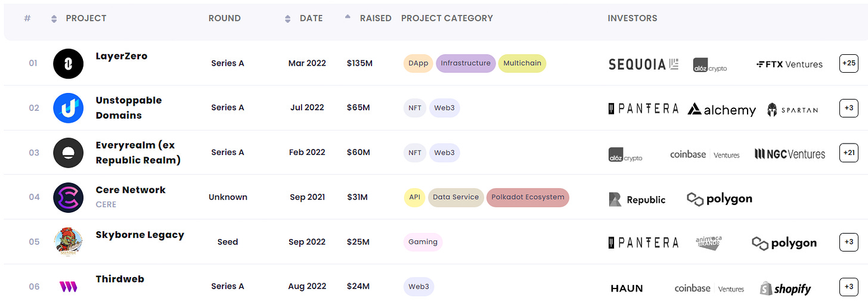The height and width of the screenshot is (304, 868).
Task: Open Everyrealm (ex Republic Realm) link
Action: (138, 153)
